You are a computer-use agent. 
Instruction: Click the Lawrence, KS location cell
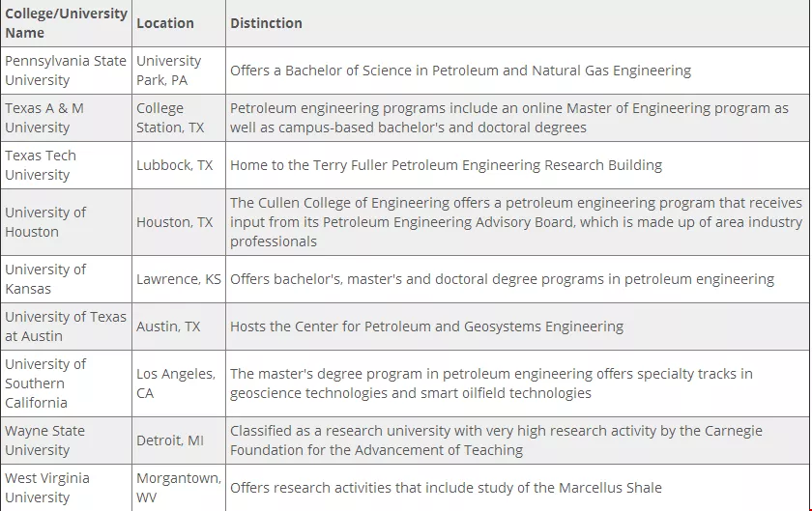coord(179,279)
